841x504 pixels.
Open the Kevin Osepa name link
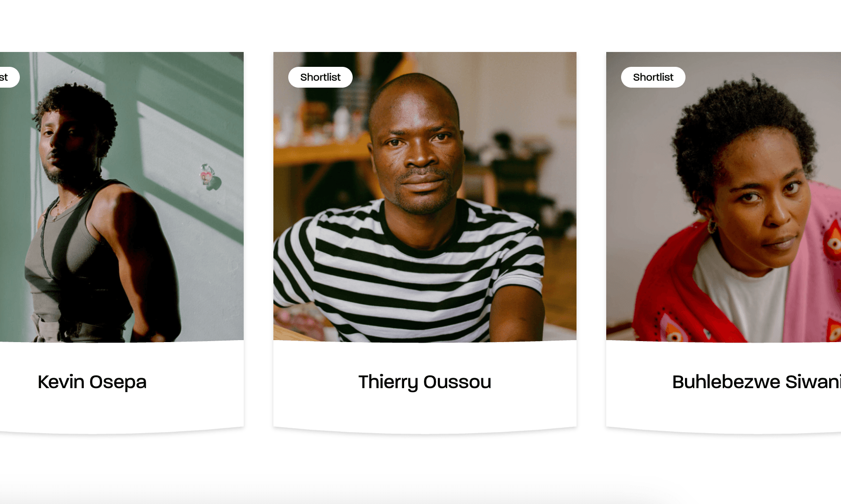[92, 382]
